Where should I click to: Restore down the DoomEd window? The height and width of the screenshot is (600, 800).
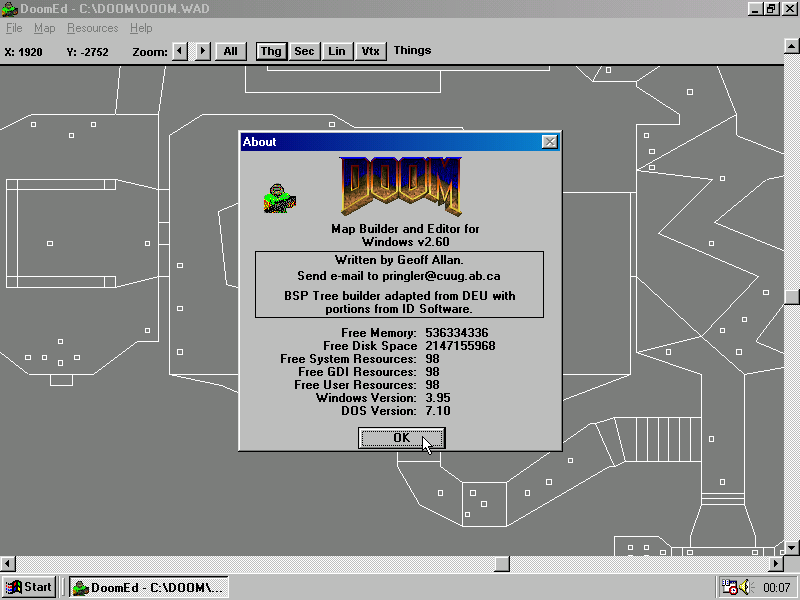[772, 9]
